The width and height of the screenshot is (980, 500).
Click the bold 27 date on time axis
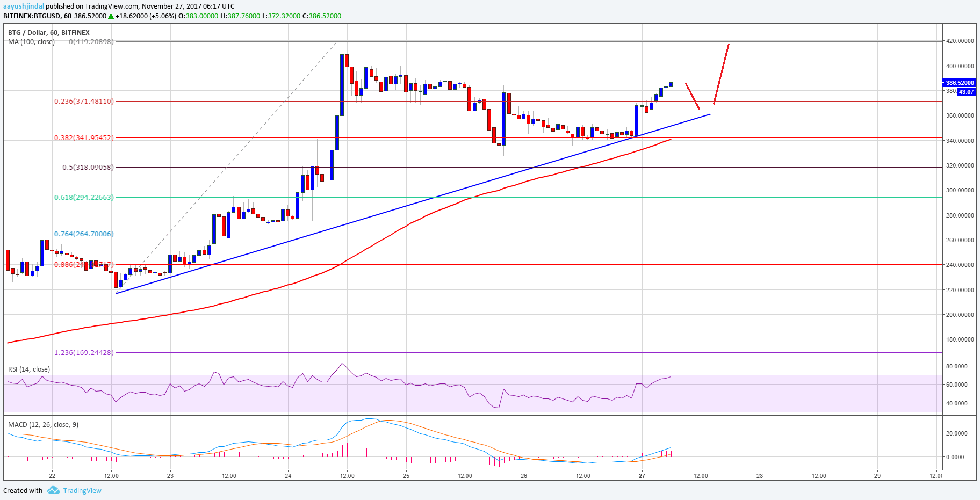(x=642, y=476)
